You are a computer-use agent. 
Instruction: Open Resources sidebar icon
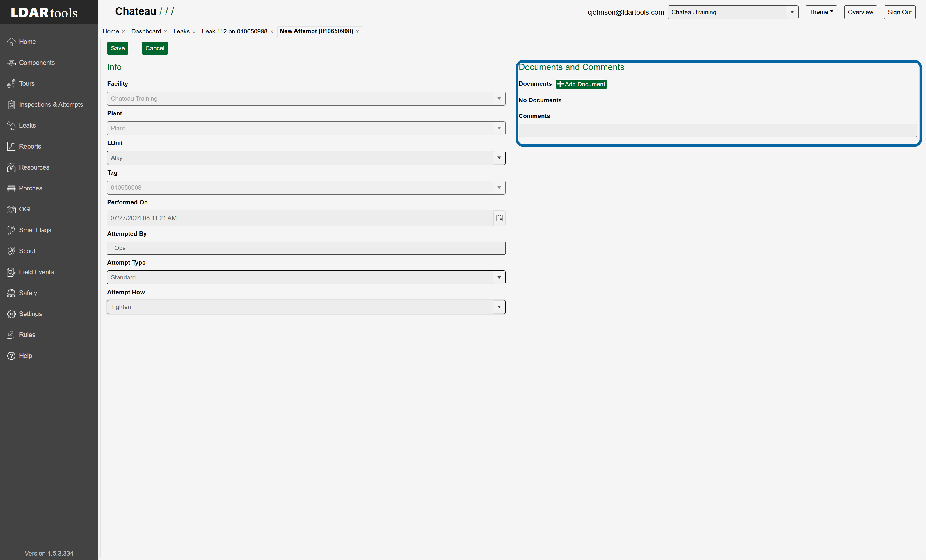11,167
